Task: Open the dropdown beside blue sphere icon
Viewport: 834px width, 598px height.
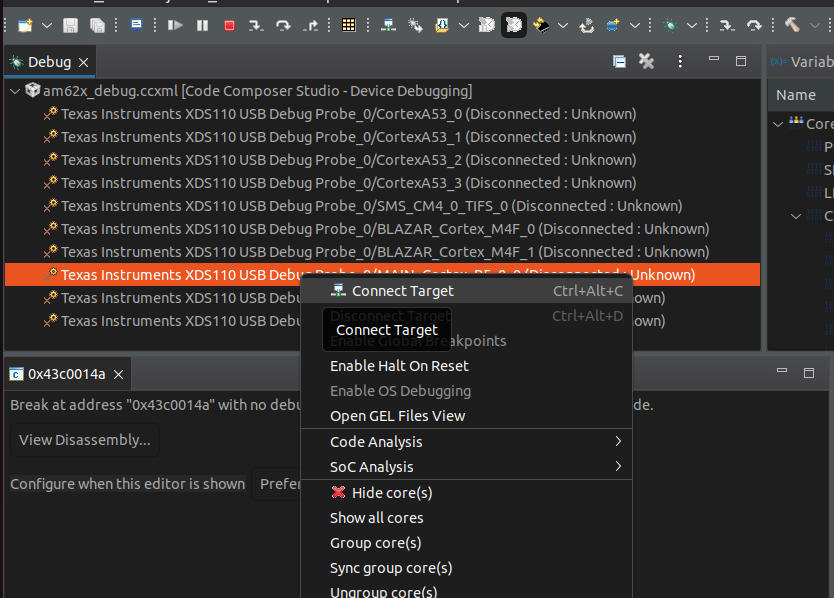Action: click(x=635, y=25)
